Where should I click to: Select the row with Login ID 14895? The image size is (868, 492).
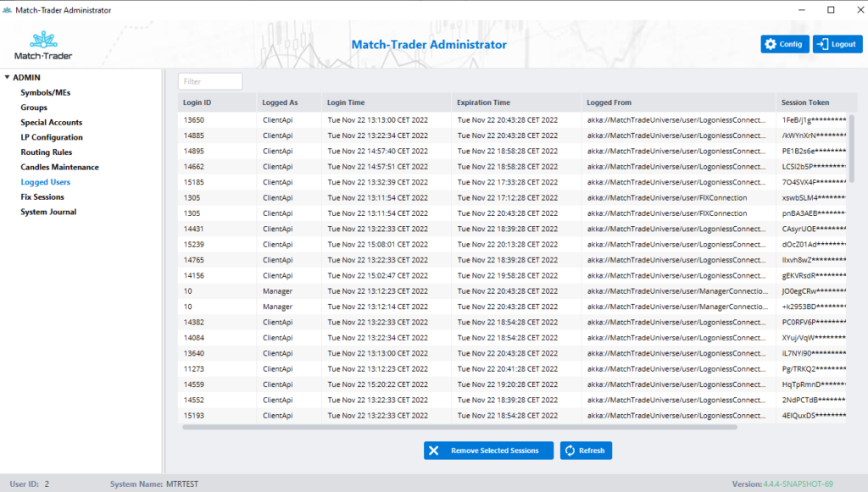pyautogui.click(x=512, y=151)
